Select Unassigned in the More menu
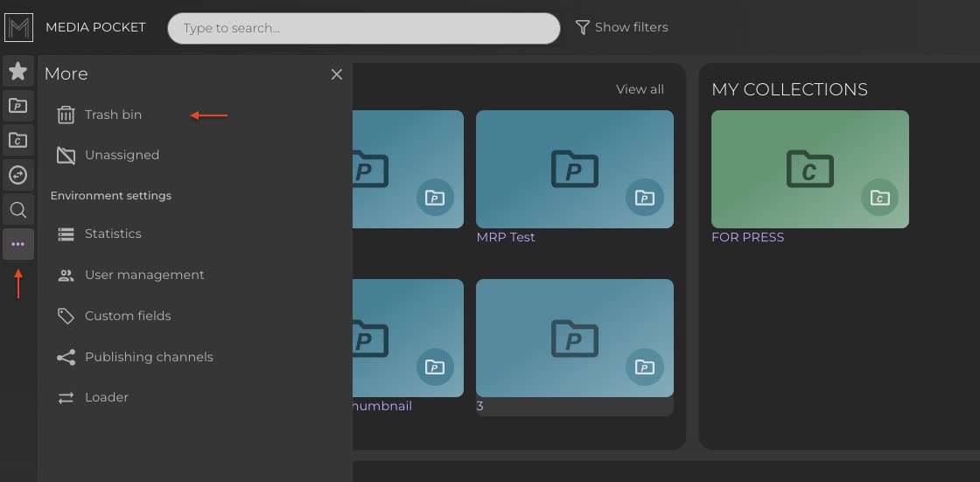 click(122, 155)
